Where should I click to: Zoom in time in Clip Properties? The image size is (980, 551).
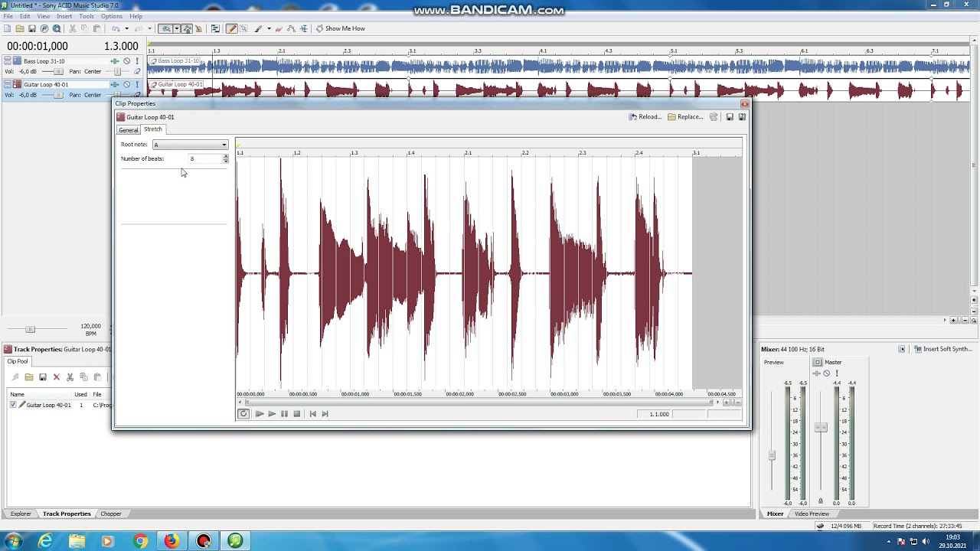coord(726,403)
